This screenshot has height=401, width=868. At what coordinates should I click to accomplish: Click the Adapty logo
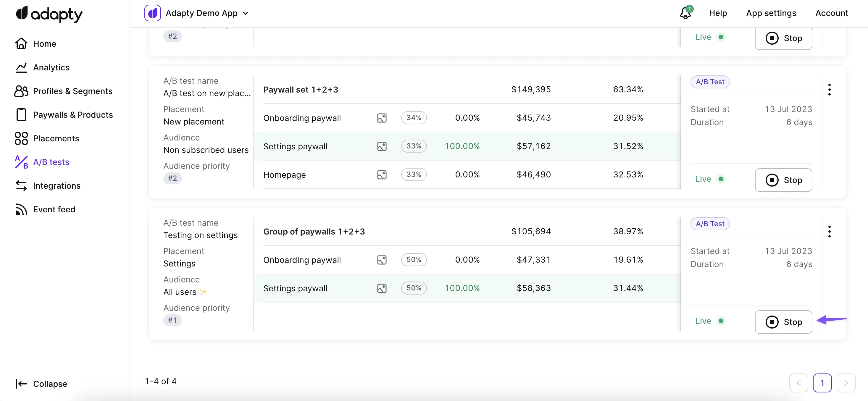(x=49, y=14)
